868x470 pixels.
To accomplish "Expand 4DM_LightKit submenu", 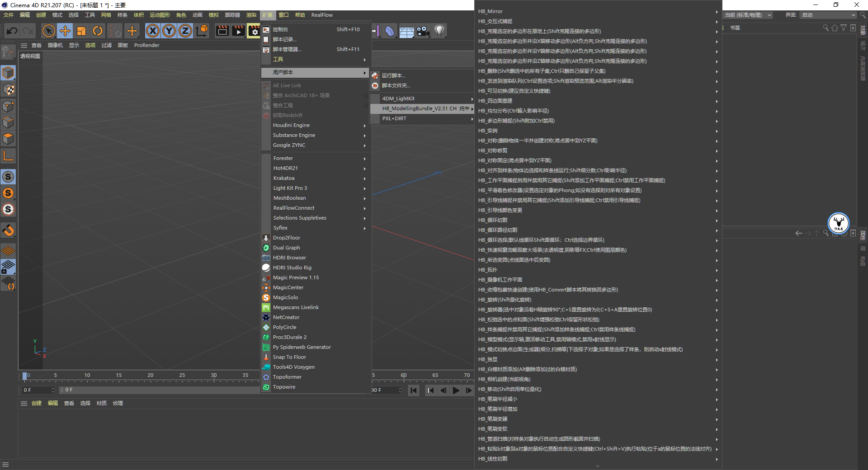I will (x=422, y=99).
